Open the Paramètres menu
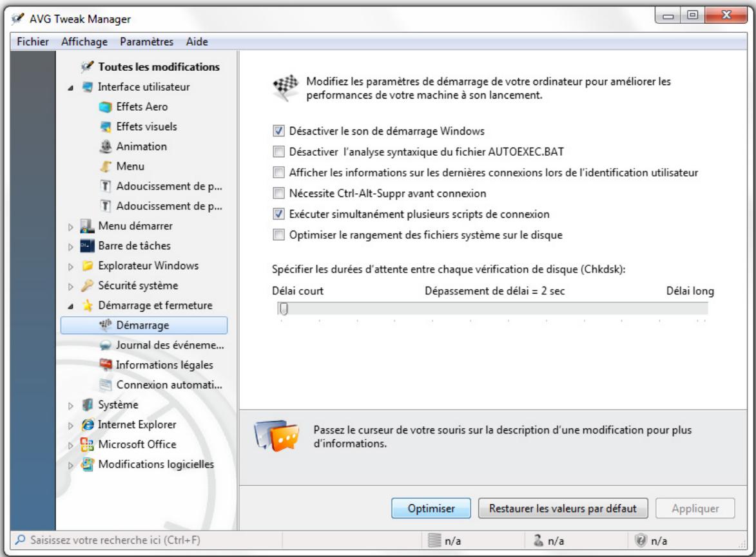The width and height of the screenshot is (756, 557). click(146, 42)
